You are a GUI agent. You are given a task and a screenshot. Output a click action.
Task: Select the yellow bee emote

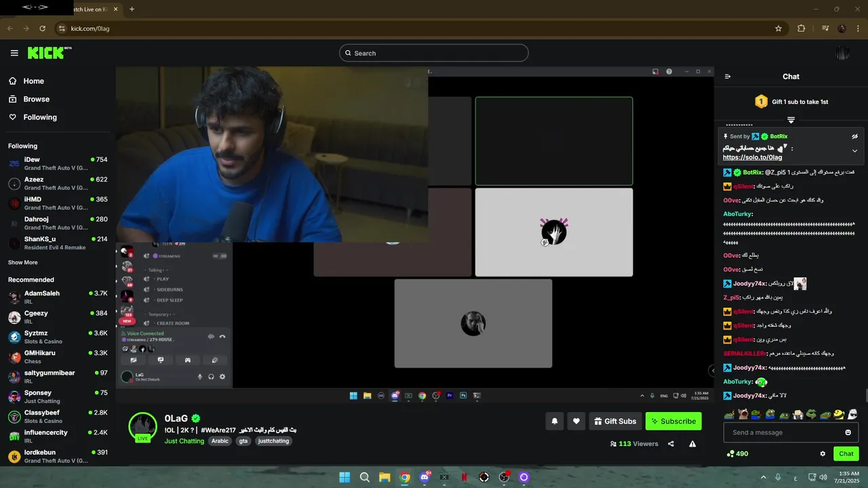(x=839, y=414)
